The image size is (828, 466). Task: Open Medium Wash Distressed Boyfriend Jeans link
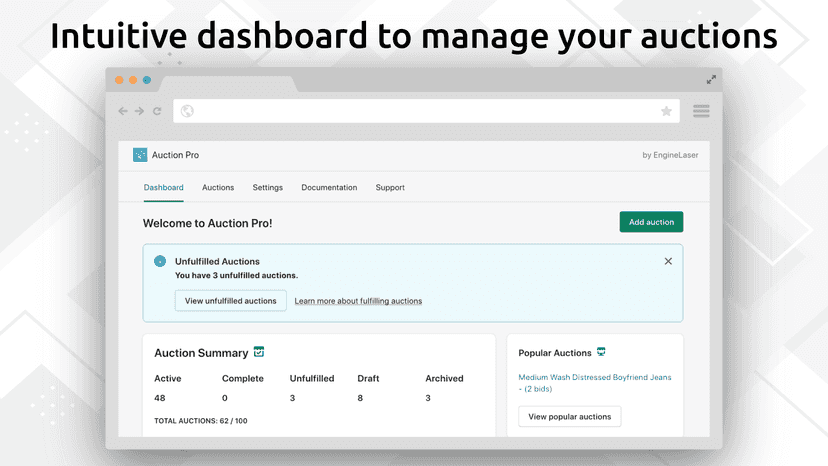[x=595, y=383]
